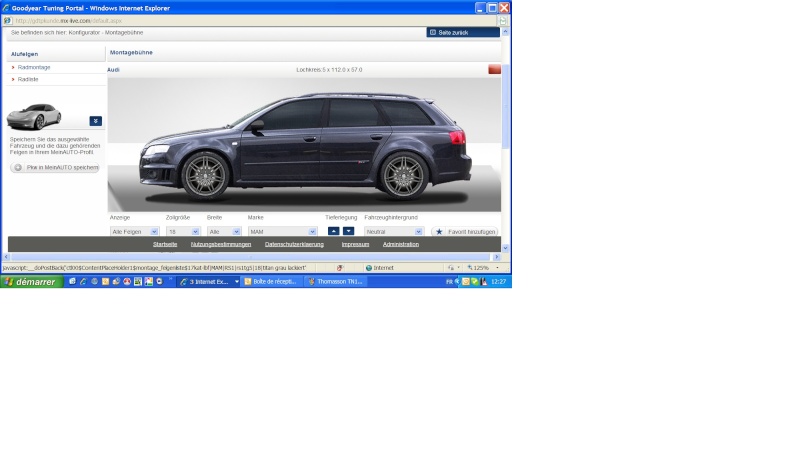Image resolution: width=800 pixels, height=450 pixels.
Task: Open '3 Internet Ex...' taskbar group
Action: click(x=209, y=282)
